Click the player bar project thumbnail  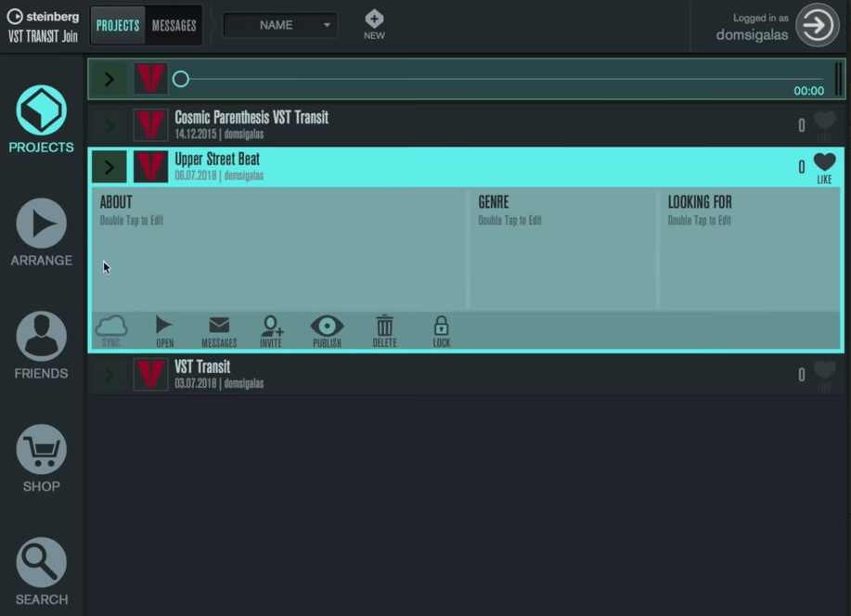pos(150,79)
